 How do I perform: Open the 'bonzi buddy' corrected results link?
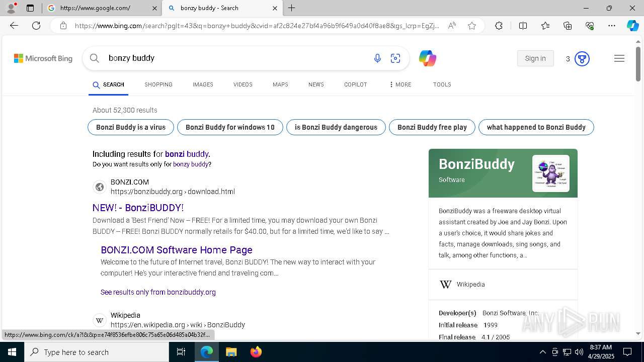[x=187, y=154]
